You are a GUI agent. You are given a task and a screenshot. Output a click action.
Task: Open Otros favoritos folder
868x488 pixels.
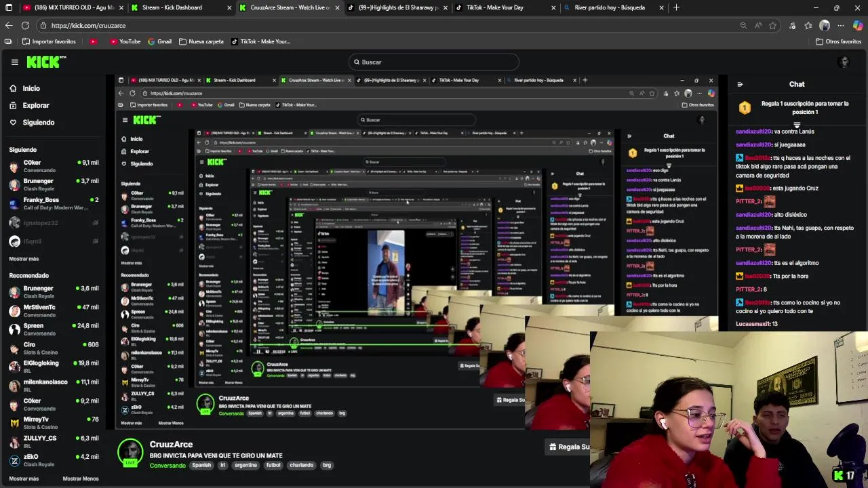click(838, 41)
